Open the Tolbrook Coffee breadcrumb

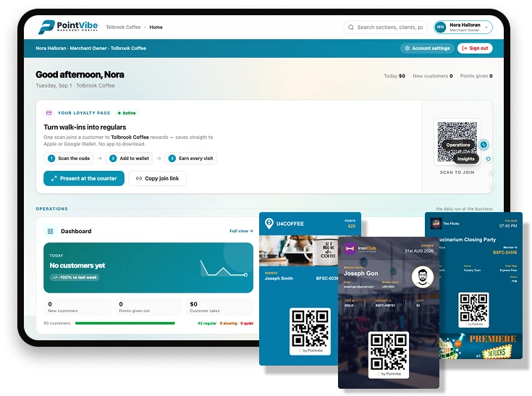point(123,27)
